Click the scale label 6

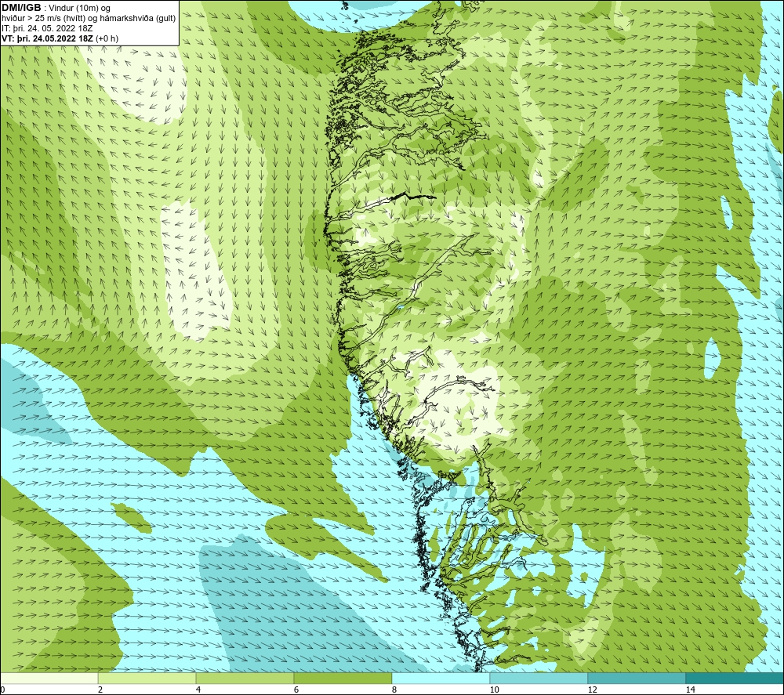coord(296,690)
